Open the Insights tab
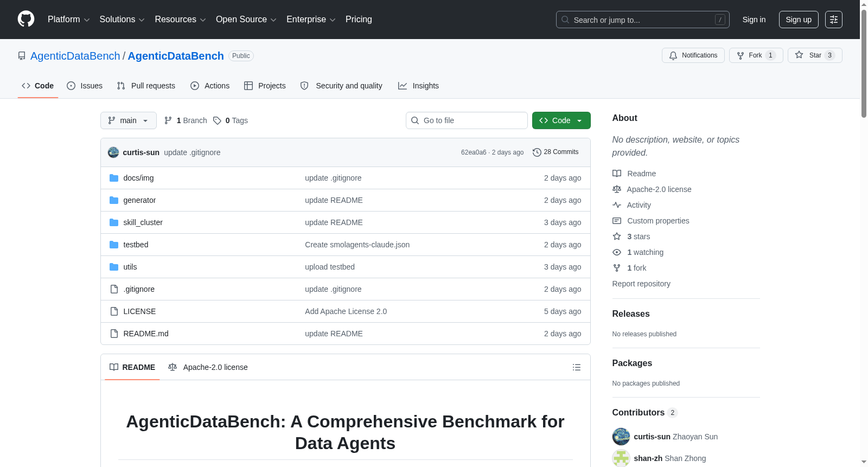 click(x=418, y=86)
